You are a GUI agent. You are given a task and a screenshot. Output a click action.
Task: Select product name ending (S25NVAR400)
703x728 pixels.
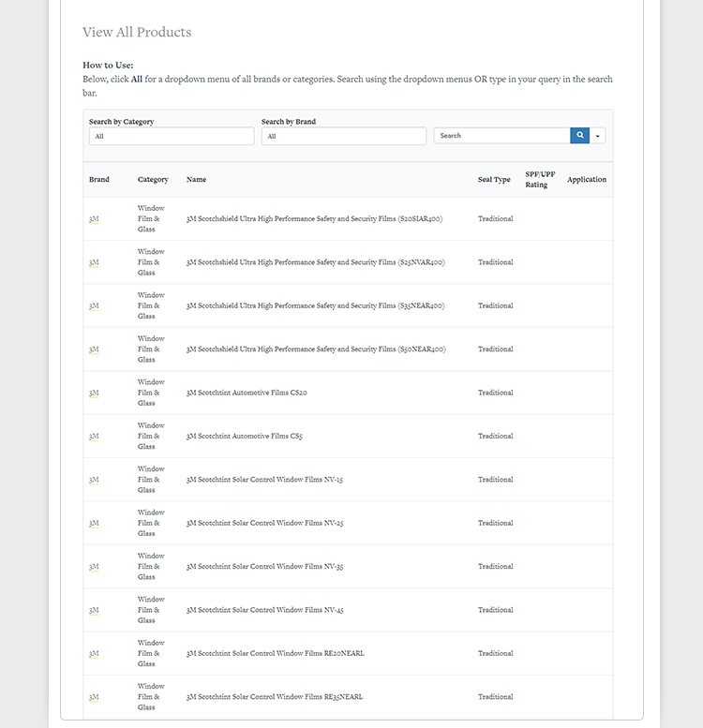[x=315, y=262]
